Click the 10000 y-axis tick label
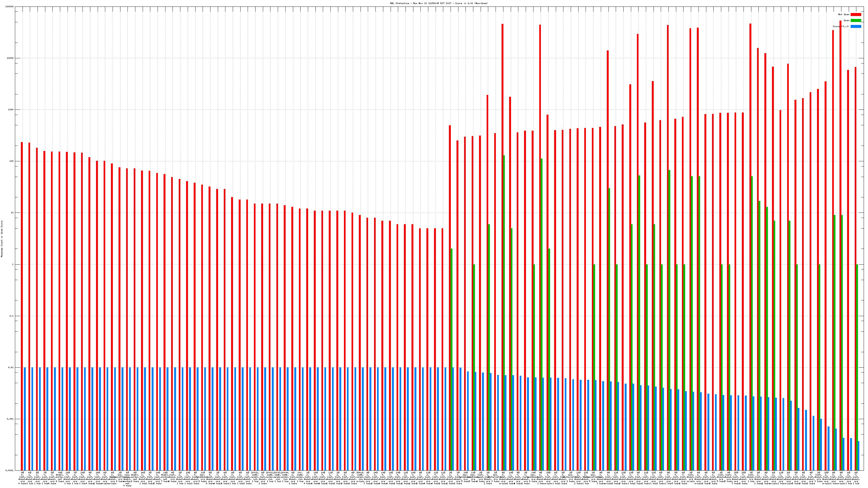 coord(11,58)
